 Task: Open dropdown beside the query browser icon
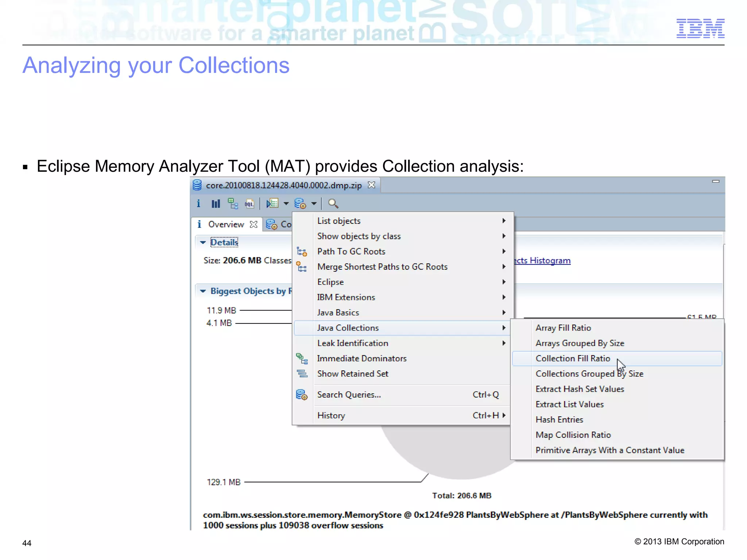coord(314,203)
